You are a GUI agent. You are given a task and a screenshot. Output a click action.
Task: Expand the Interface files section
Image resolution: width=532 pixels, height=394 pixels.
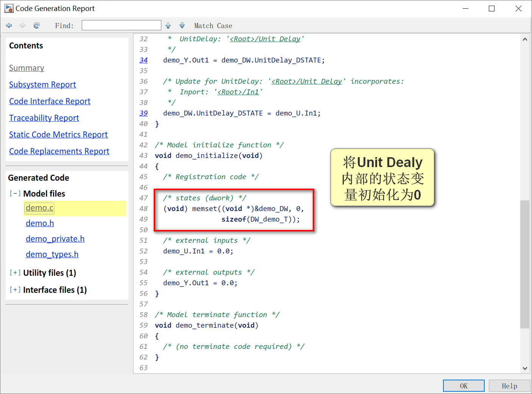click(15, 289)
